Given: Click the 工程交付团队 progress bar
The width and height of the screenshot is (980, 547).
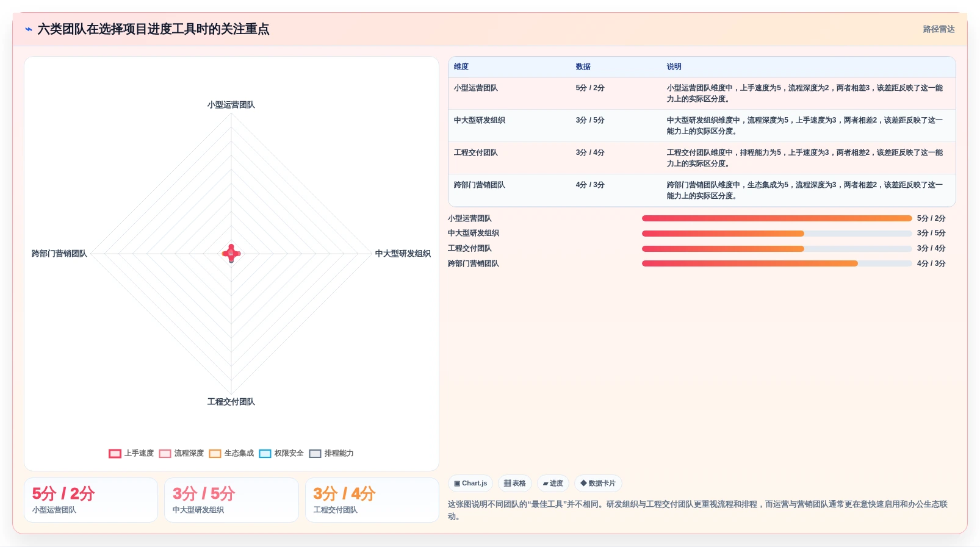Looking at the screenshot, I should pyautogui.click(x=777, y=249).
